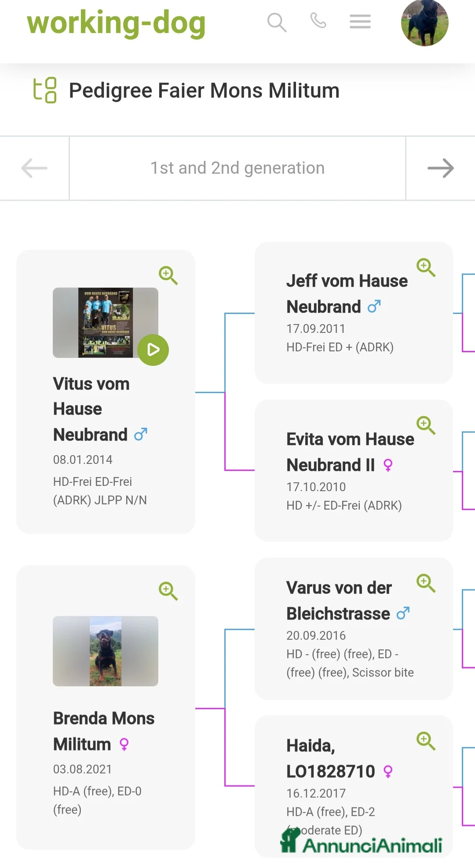Open Jeff vom Hause Neubrand profile link
Screen dimensions: 475x868
pos(347,294)
